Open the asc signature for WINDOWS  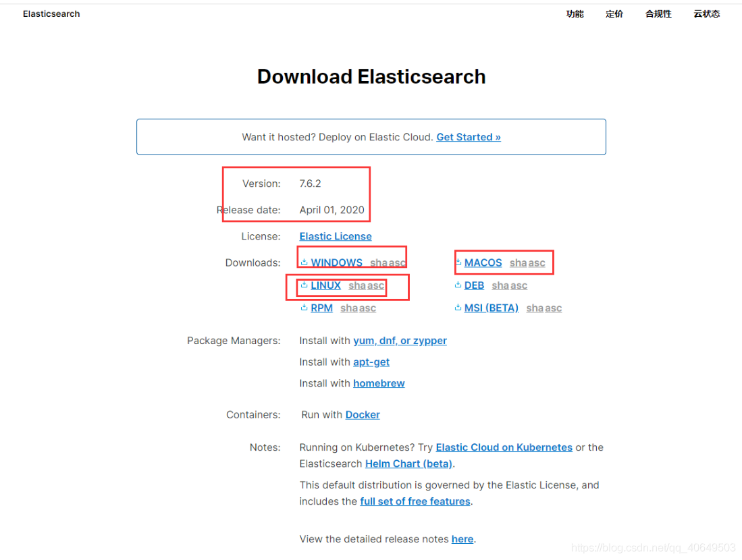point(398,263)
